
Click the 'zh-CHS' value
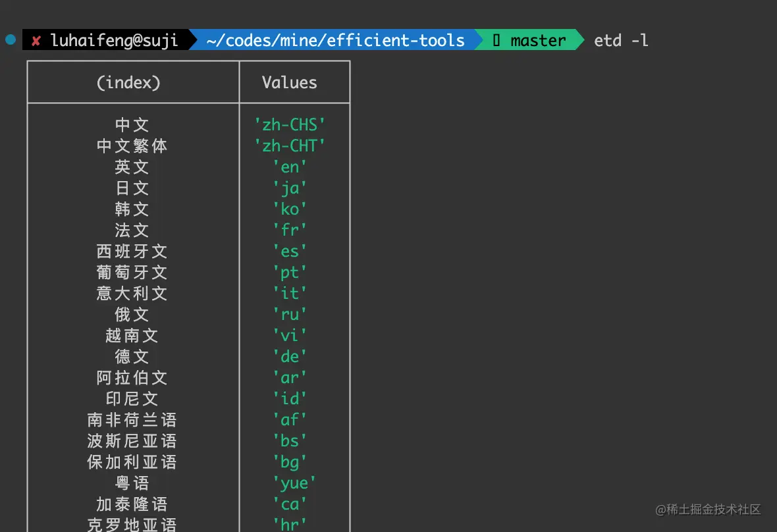tap(289, 124)
